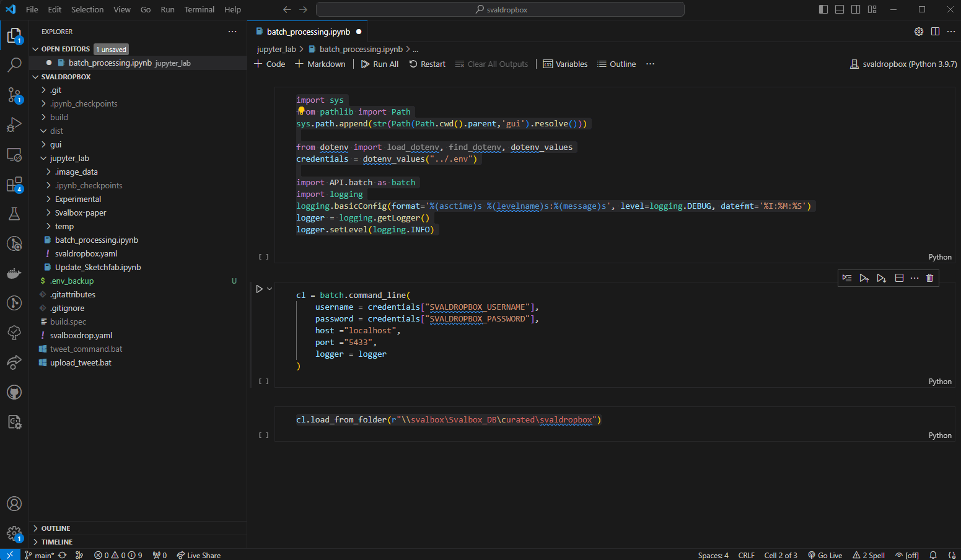Toggle the secondary side bar layout button

[856, 9]
